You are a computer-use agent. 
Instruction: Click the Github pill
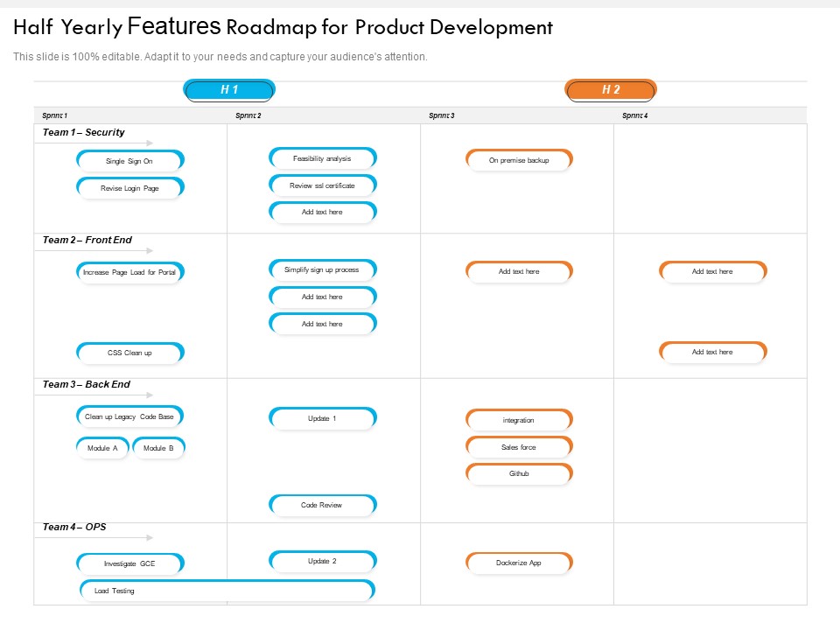(x=519, y=473)
